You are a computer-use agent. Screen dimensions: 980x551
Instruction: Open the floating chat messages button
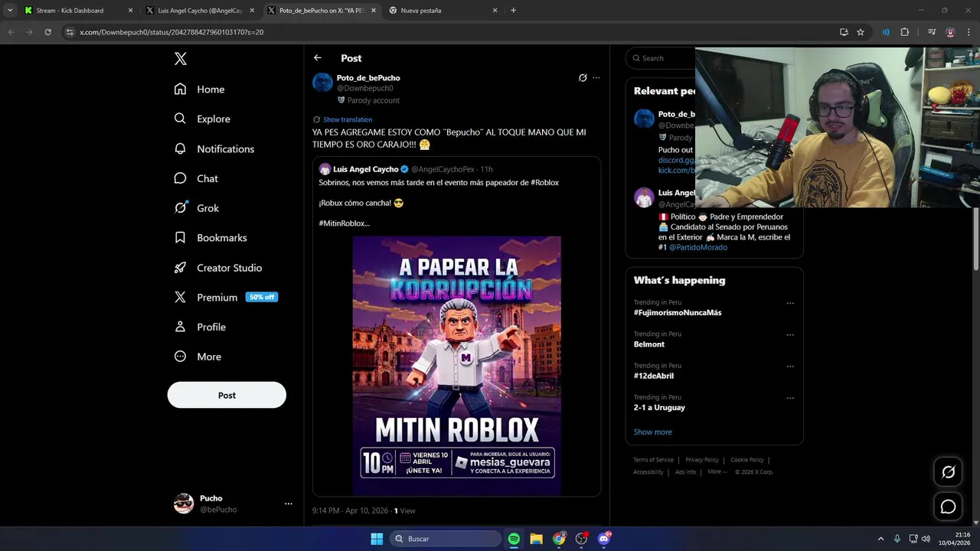coord(948,507)
